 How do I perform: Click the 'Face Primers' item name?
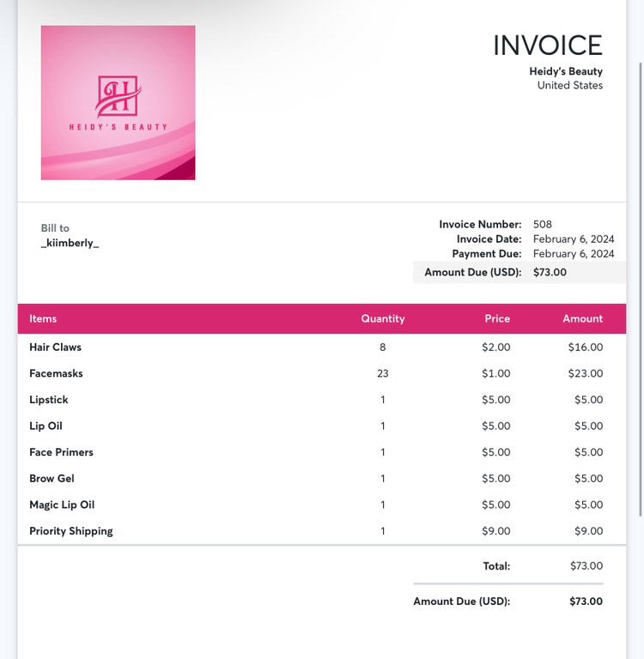[62, 452]
